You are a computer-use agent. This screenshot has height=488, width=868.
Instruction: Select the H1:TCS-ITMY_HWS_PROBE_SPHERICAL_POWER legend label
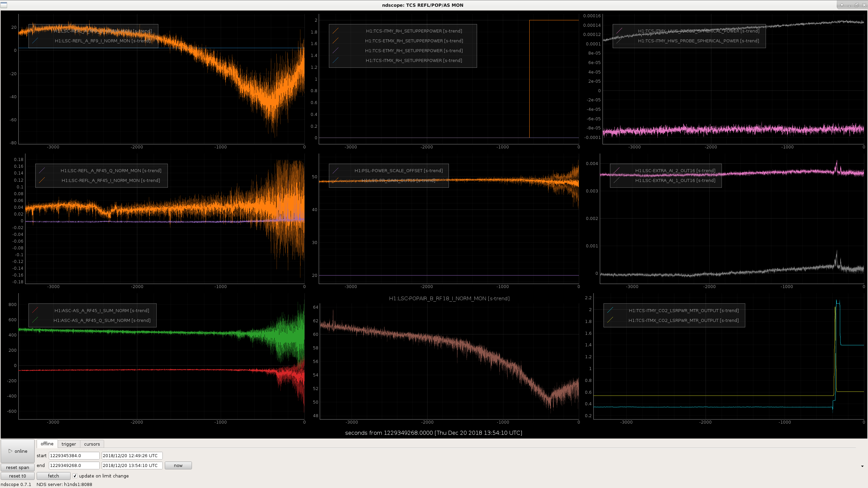click(x=698, y=41)
